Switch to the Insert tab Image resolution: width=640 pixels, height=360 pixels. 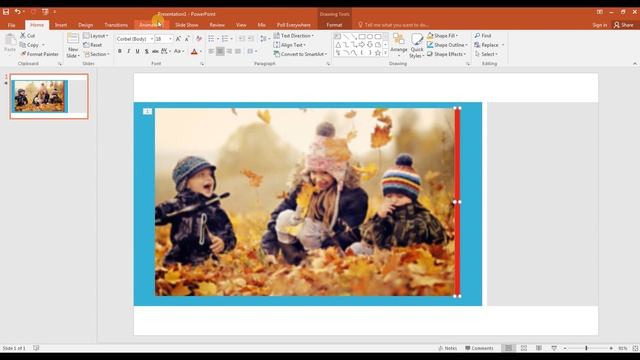61,25
